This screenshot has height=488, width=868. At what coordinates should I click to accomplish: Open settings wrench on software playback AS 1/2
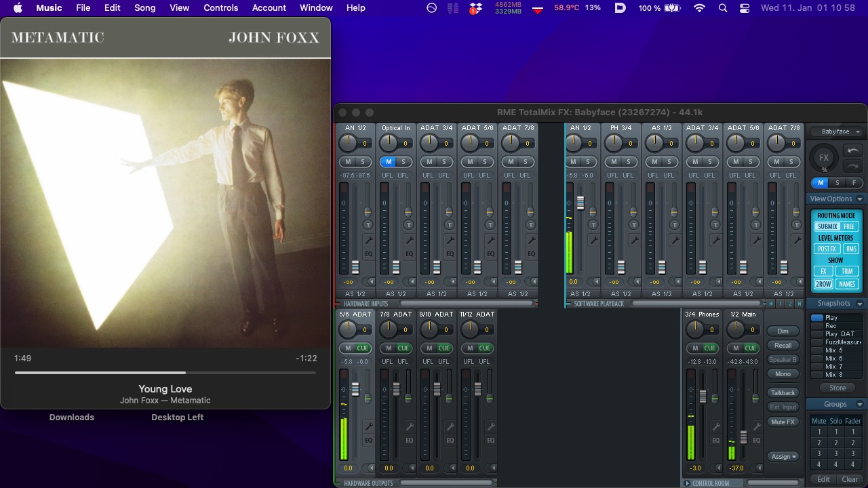(x=675, y=240)
